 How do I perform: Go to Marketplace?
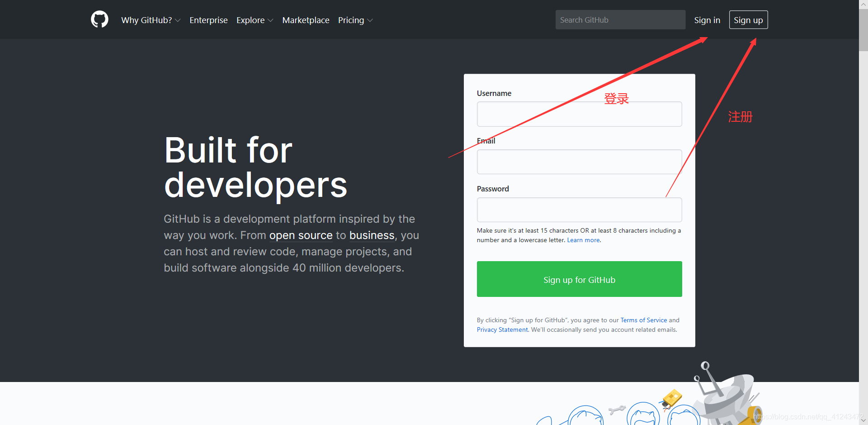(x=306, y=20)
